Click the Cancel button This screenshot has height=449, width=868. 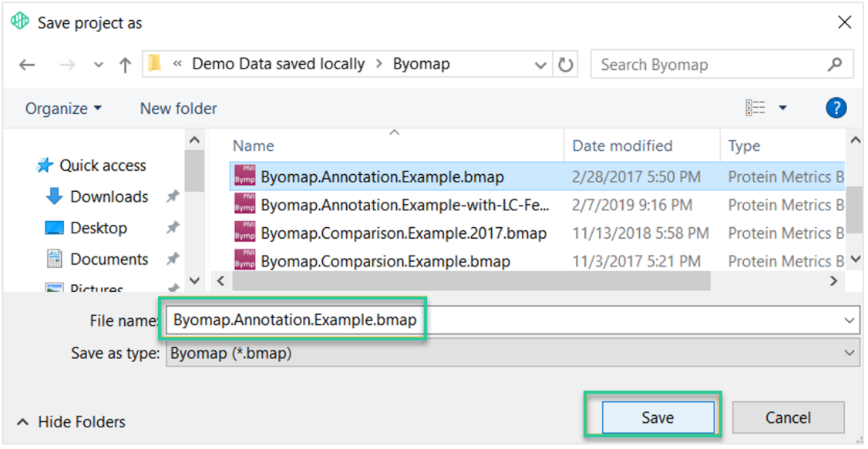pyautogui.click(x=788, y=418)
